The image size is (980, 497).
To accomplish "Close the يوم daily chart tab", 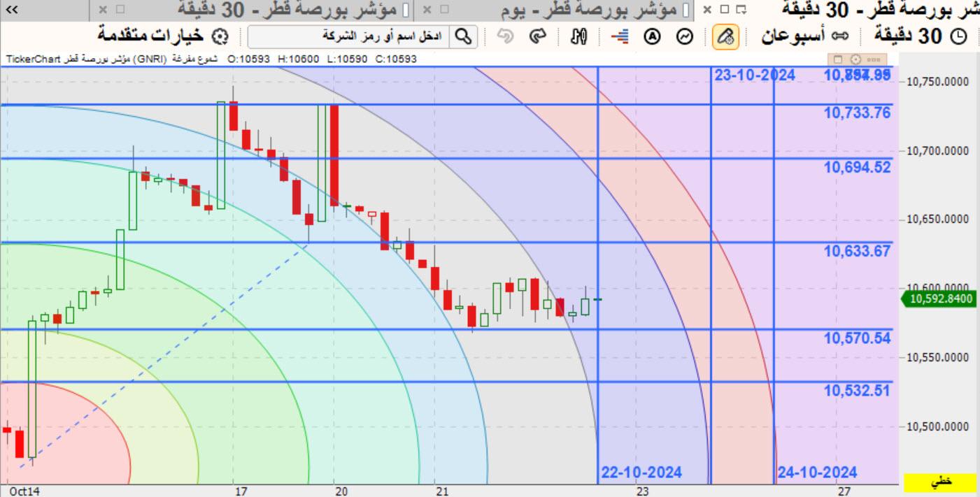I will 427,10.
